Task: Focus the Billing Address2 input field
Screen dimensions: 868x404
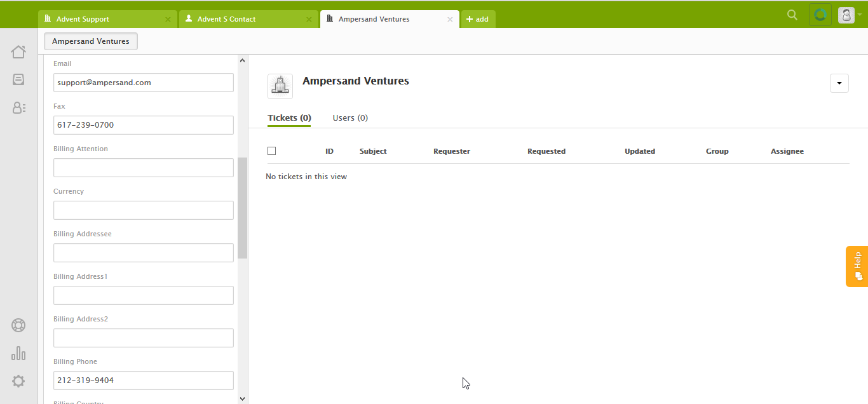Action: 144,338
